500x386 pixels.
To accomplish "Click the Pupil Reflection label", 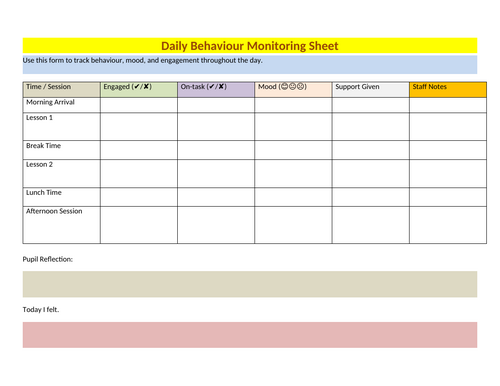I will (x=48, y=259).
